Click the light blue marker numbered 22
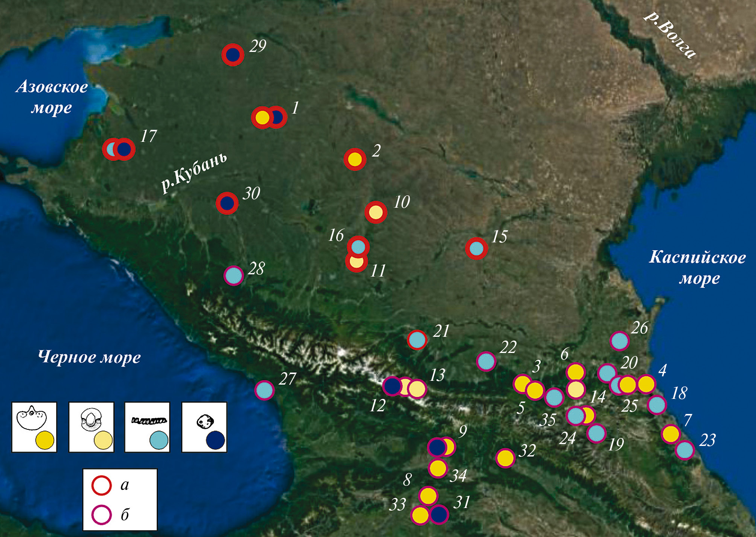Viewport: 756px width, 537px height. (486, 361)
